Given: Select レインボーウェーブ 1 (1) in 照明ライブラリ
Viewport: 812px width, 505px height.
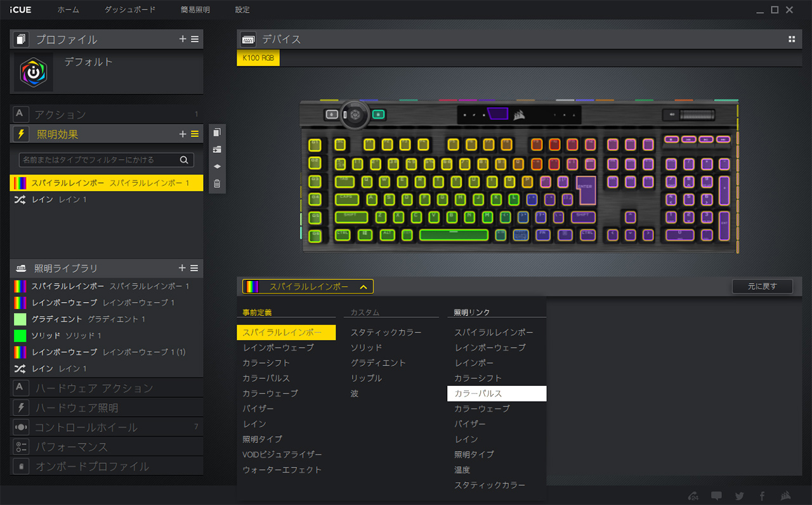Looking at the screenshot, I should click(107, 352).
